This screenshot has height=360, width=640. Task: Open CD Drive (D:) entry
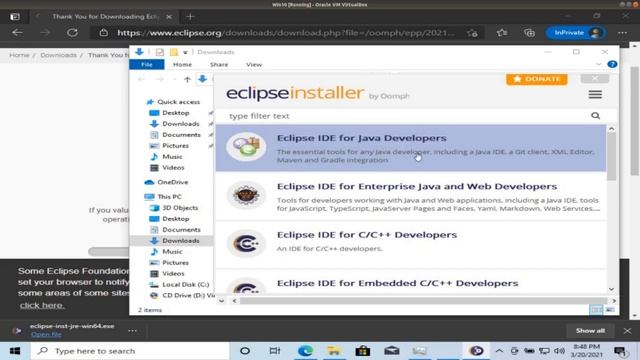pos(188,296)
